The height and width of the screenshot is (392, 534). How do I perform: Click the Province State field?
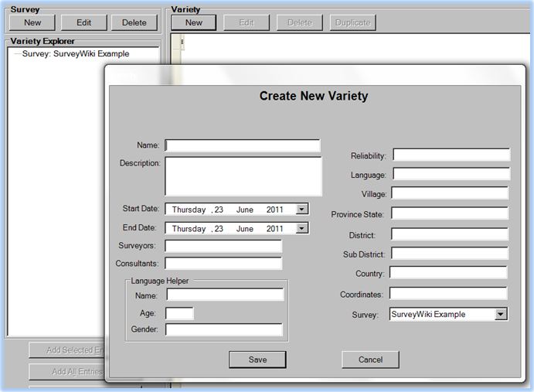coord(450,213)
